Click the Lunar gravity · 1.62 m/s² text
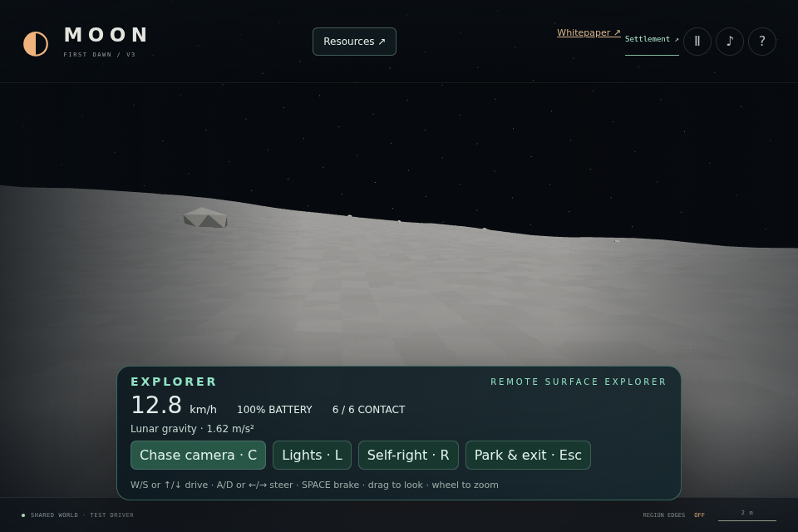The height and width of the screenshot is (532, 798). coord(192,429)
